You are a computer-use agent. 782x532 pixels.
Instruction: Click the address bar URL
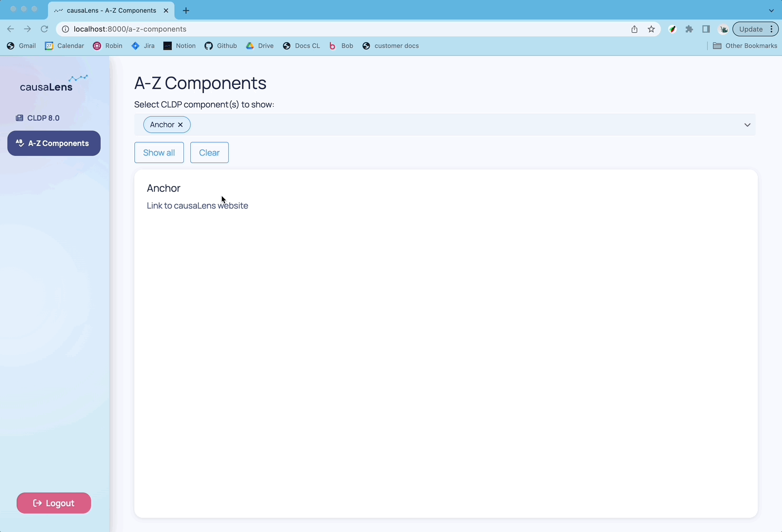point(130,29)
